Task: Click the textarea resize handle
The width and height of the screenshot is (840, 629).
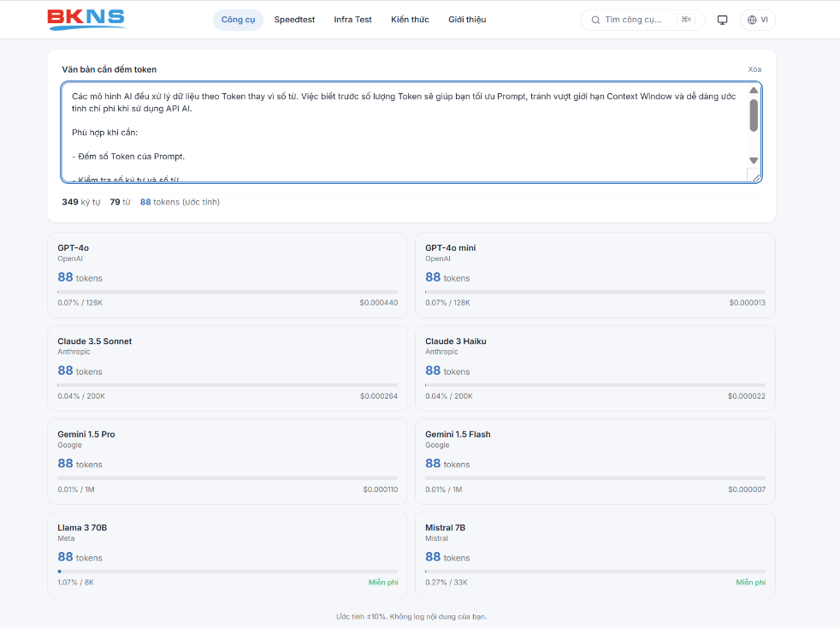Action: pyautogui.click(x=754, y=175)
